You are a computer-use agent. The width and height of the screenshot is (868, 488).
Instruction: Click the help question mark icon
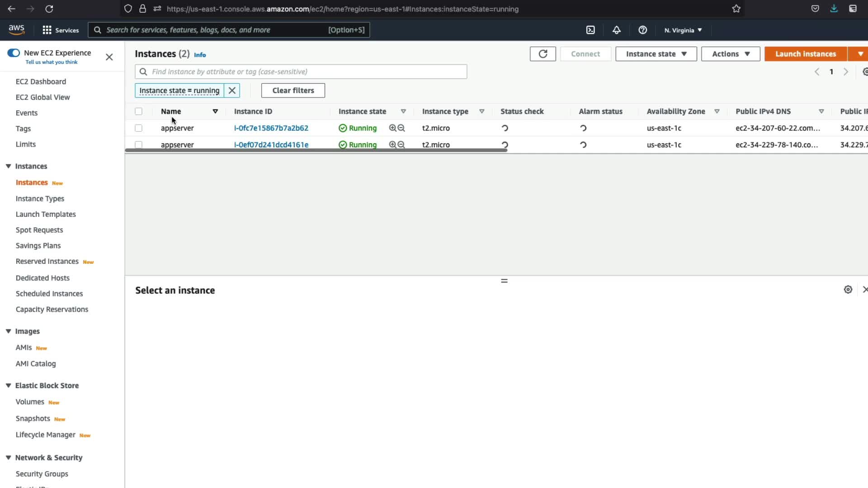642,30
